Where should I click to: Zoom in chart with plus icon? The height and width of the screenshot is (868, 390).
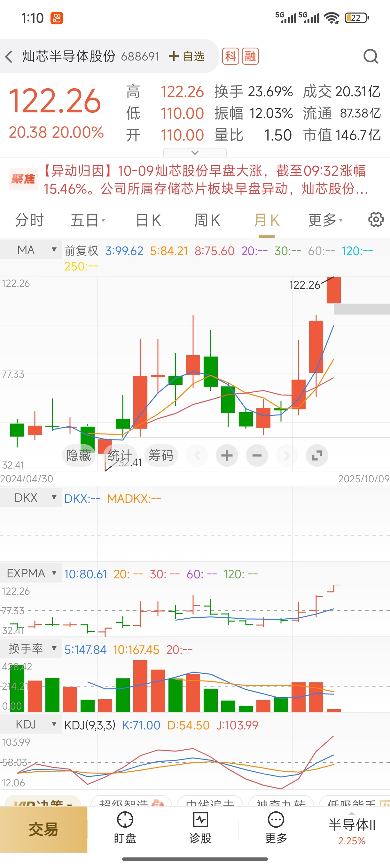click(x=227, y=455)
